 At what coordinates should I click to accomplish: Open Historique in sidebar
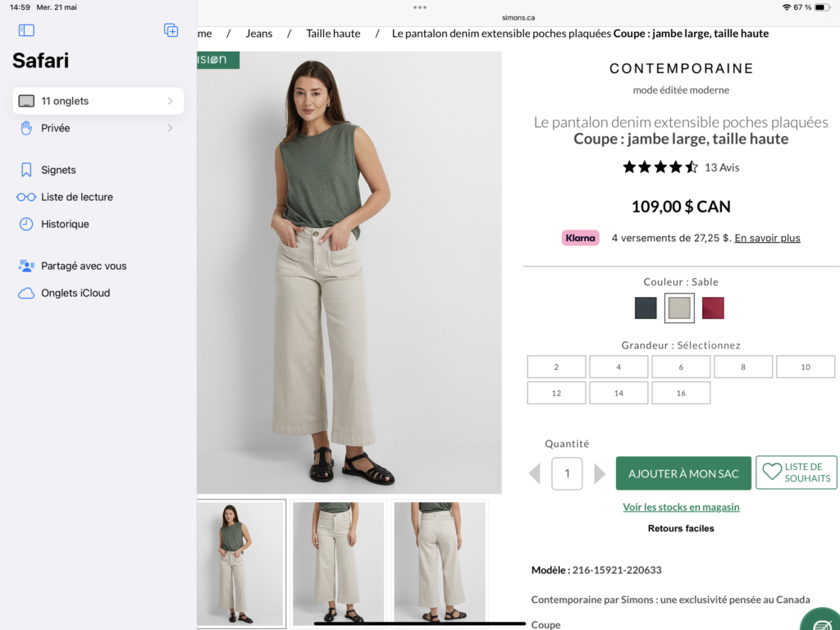coord(65,224)
